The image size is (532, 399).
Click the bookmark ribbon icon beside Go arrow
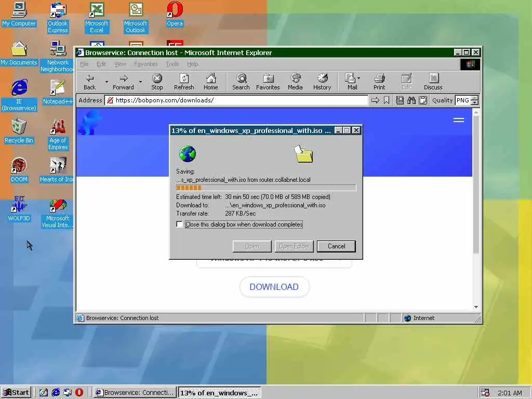(387, 100)
